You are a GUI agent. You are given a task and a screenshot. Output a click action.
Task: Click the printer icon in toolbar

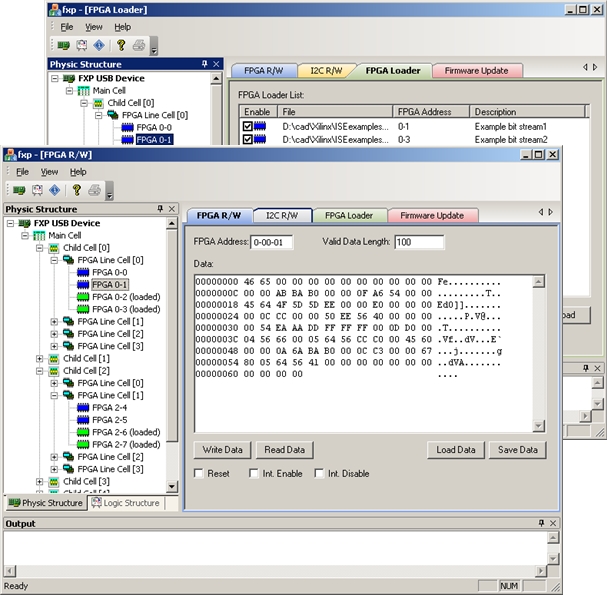[94, 190]
